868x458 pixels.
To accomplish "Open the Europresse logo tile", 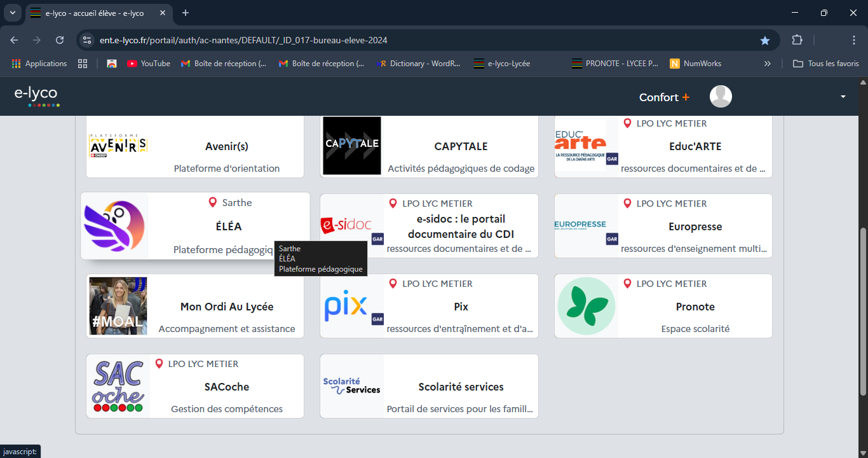I will click(580, 225).
